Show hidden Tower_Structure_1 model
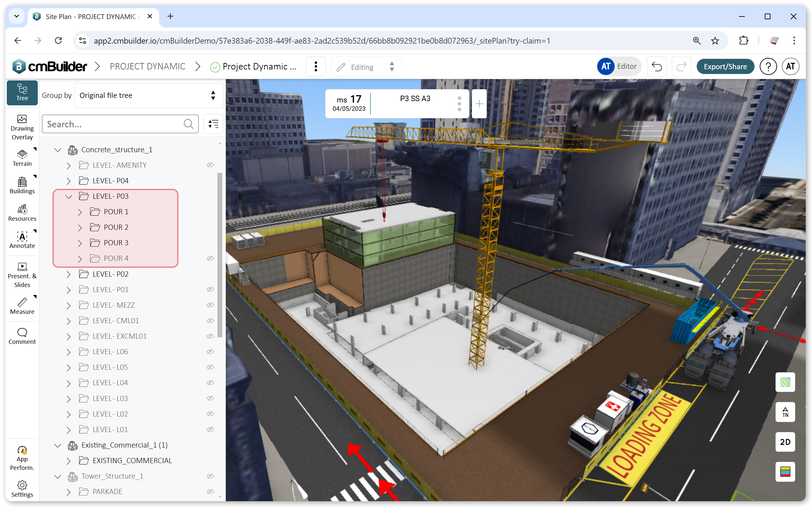 (x=210, y=476)
